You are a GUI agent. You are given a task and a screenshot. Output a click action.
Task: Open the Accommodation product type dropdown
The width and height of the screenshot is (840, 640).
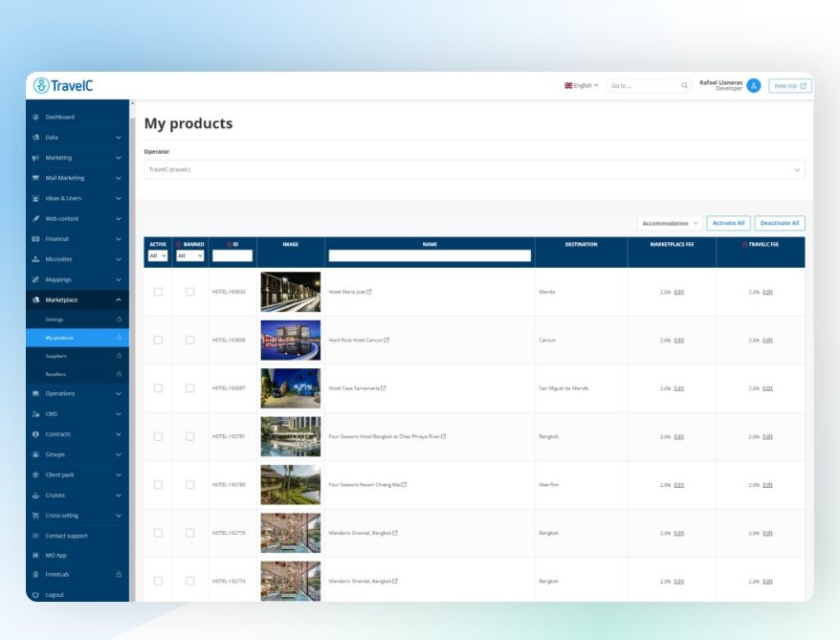coord(670,223)
